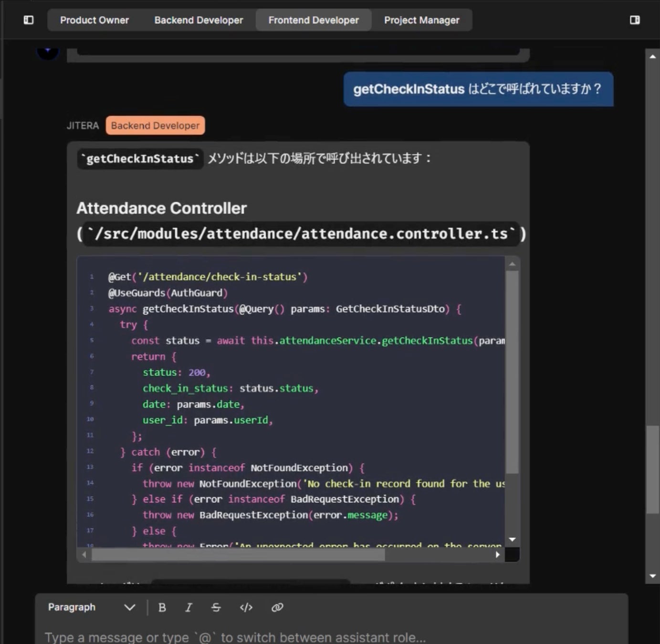Image resolution: width=660 pixels, height=644 pixels.
Task: Open the Project Manager tab
Action: click(421, 20)
